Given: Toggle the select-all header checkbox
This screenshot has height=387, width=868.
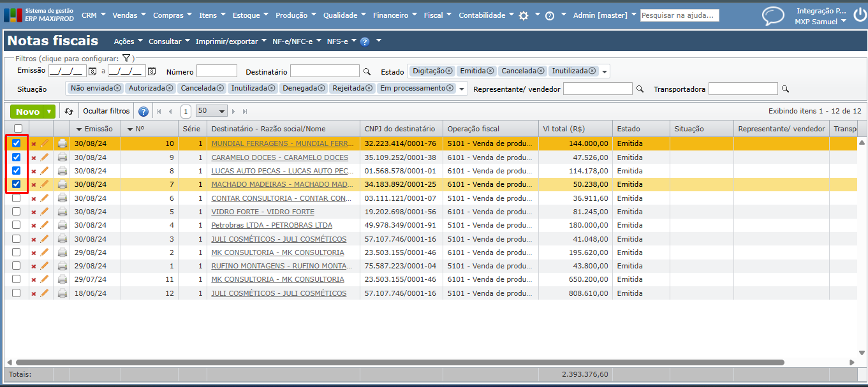Looking at the screenshot, I should tap(18, 129).
